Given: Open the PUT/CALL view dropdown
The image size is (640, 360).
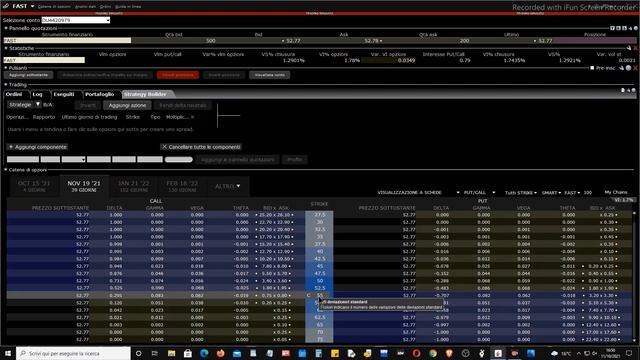Looking at the screenshot, I should [493, 193].
